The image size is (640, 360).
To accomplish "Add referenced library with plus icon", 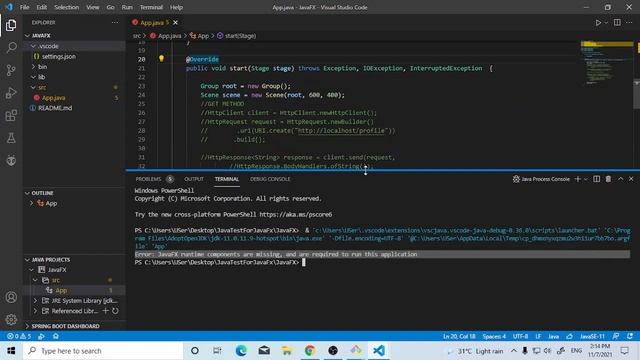I will click(x=105, y=311).
